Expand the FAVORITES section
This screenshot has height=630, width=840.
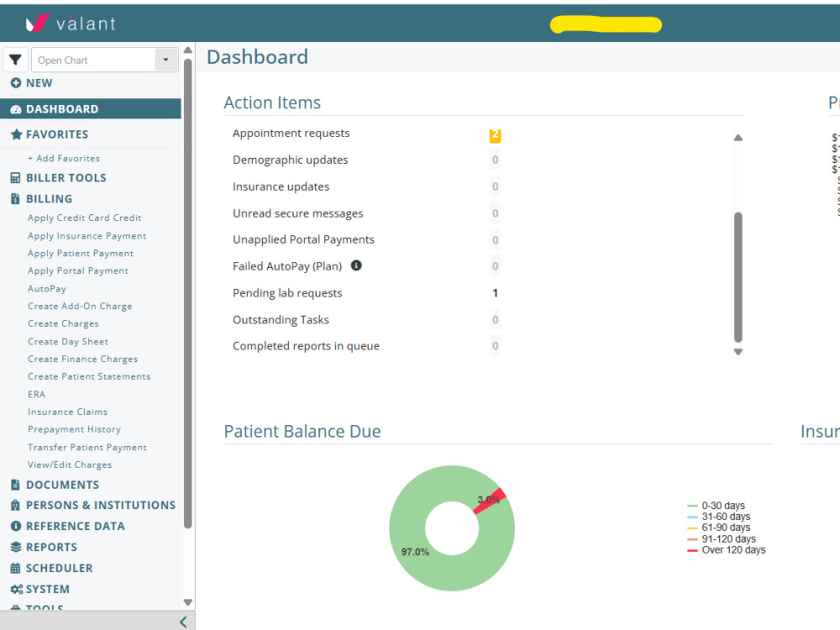click(57, 134)
